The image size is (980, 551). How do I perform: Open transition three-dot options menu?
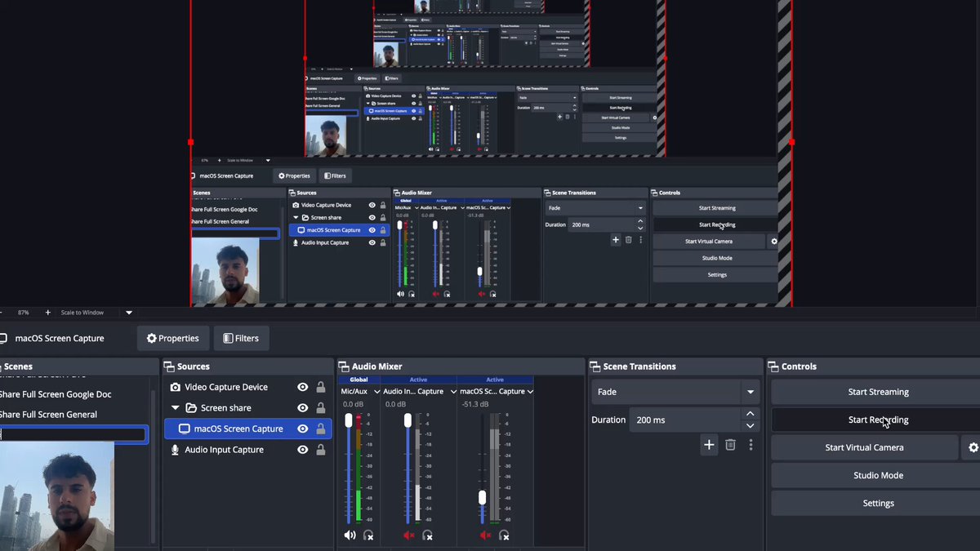751,445
